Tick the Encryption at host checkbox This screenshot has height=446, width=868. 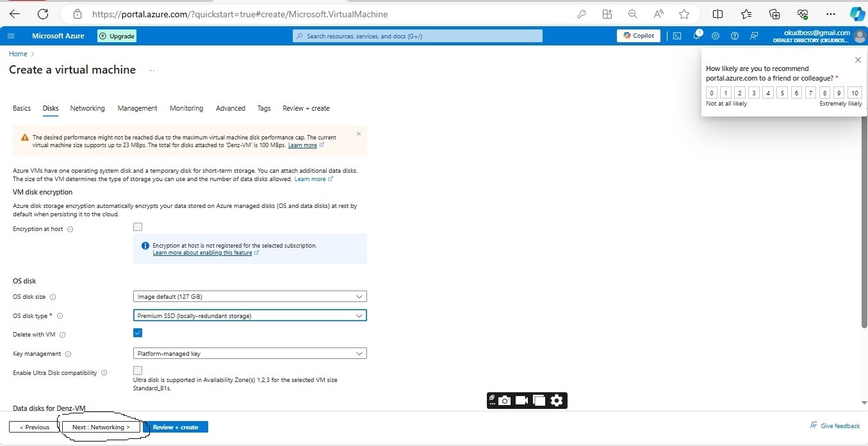[138, 227]
